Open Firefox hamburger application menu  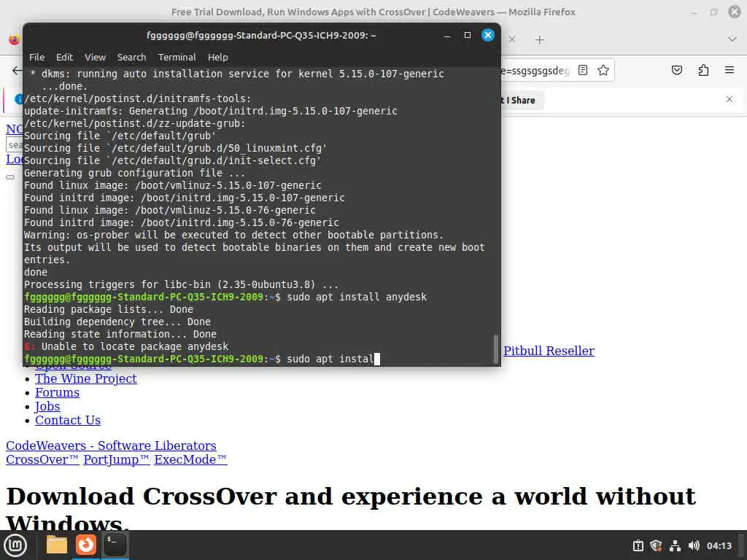[x=729, y=71]
